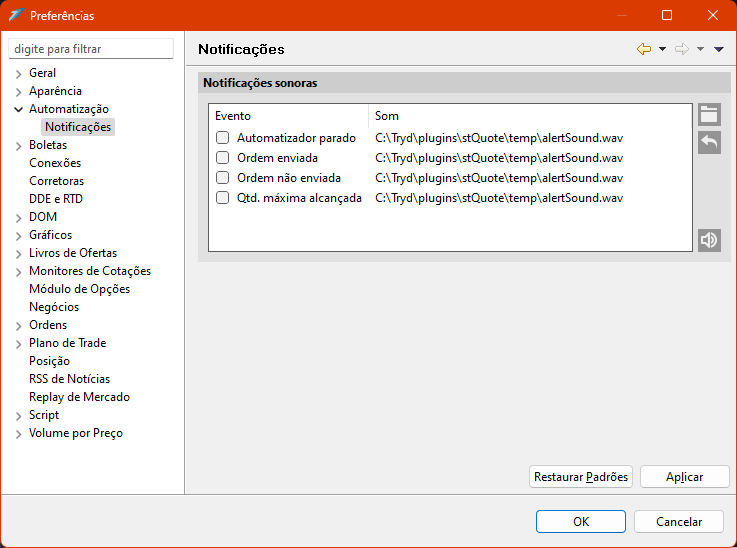Enable Automatizador parado sound checkbox
737x548 pixels.
click(222, 138)
